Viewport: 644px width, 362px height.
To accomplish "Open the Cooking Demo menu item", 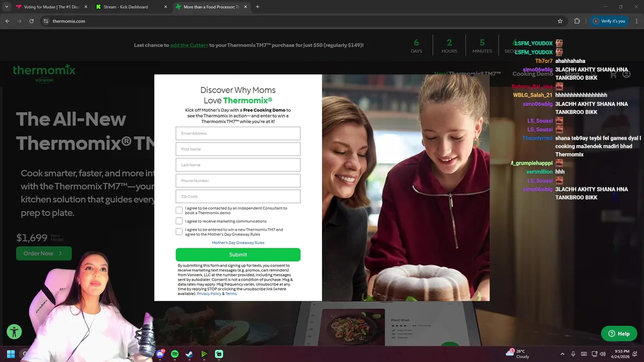I will click(532, 74).
